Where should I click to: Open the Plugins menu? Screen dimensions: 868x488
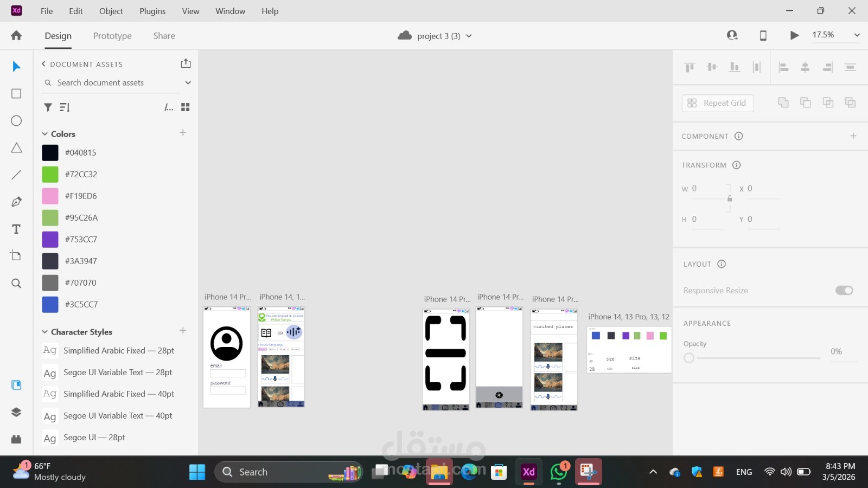152,11
